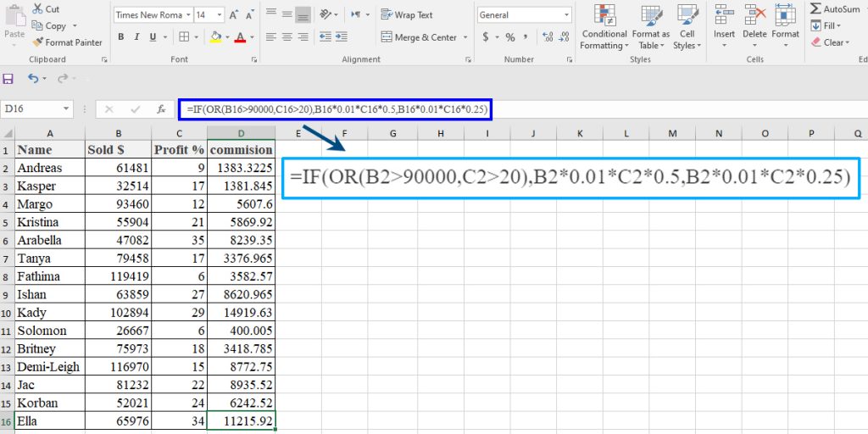Open the Fill menu
The height and width of the screenshot is (434, 868).
[x=826, y=25]
